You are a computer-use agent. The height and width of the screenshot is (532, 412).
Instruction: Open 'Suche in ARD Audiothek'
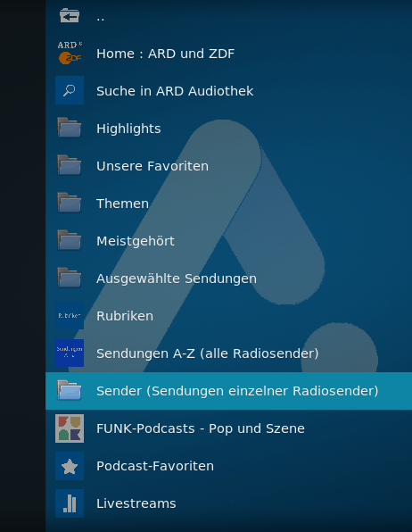228,91
